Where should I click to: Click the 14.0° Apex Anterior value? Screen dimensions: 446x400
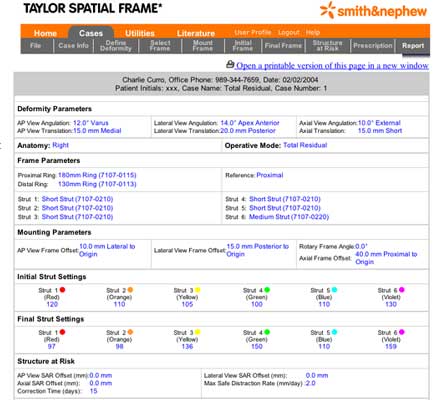(x=250, y=123)
